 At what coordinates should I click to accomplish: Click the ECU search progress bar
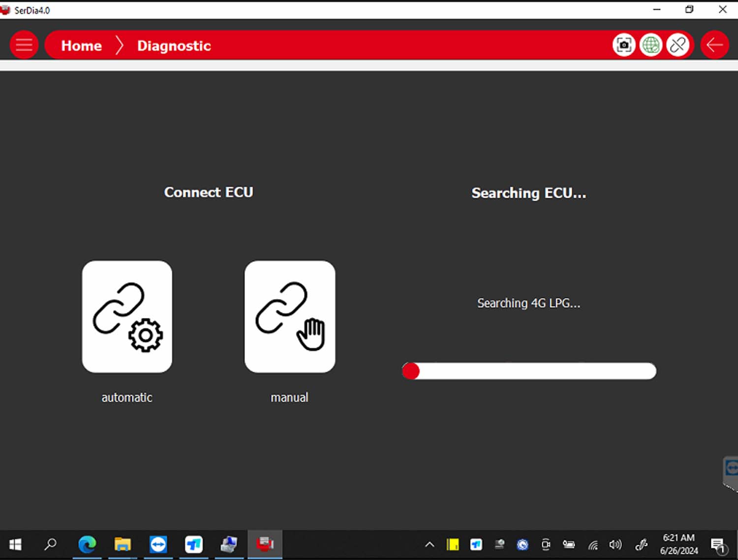pos(529,371)
